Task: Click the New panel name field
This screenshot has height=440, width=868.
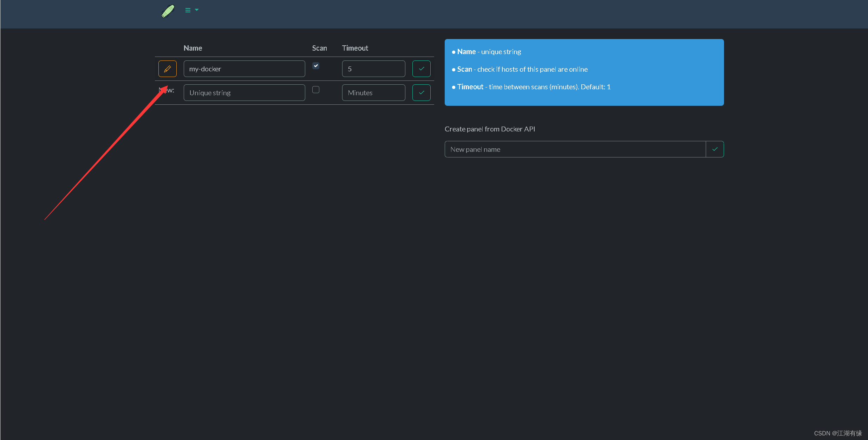Action: (x=575, y=149)
